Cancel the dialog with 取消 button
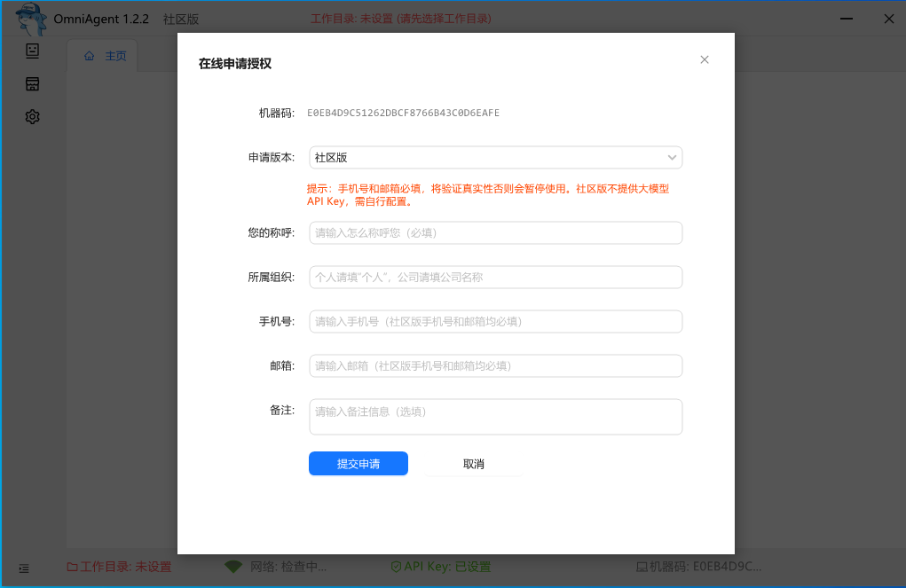This screenshot has width=906, height=588. [473, 463]
